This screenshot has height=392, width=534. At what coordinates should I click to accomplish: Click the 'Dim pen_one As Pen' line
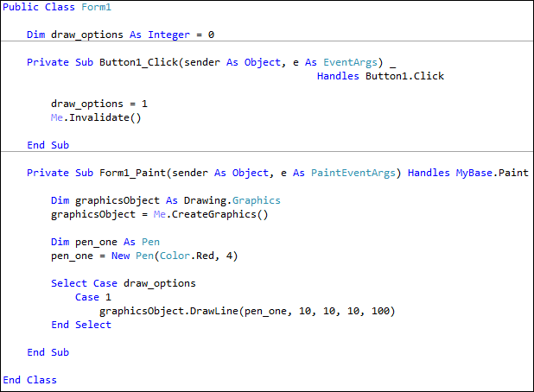(105, 242)
